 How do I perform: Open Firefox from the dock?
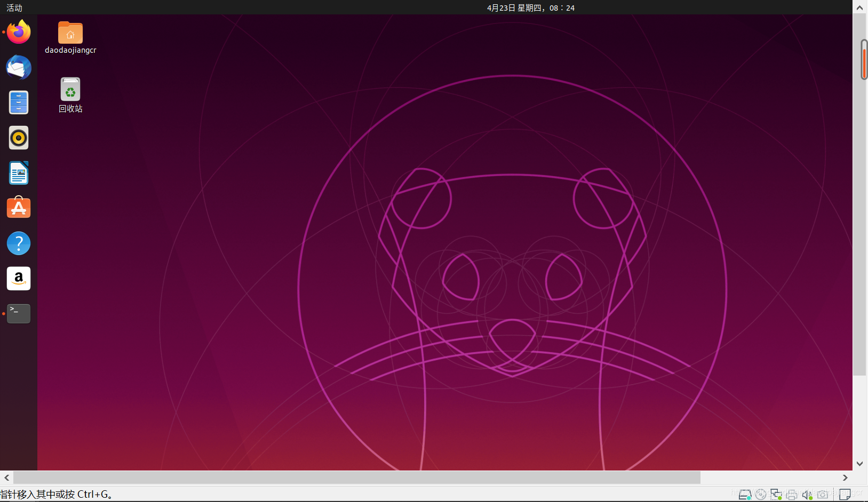click(19, 32)
